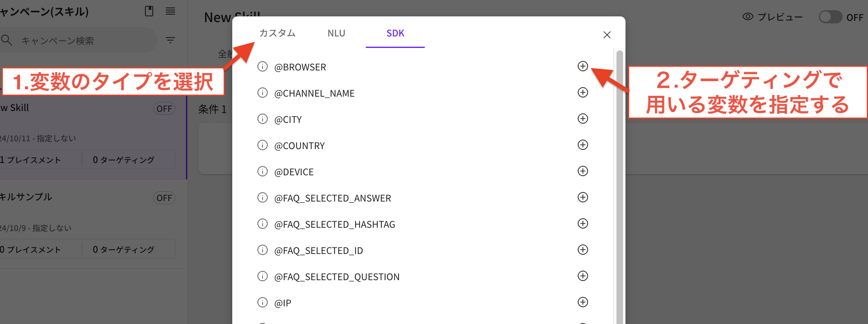Click the プレビュー preview button
The width and height of the screenshot is (868, 324).
pos(772,17)
